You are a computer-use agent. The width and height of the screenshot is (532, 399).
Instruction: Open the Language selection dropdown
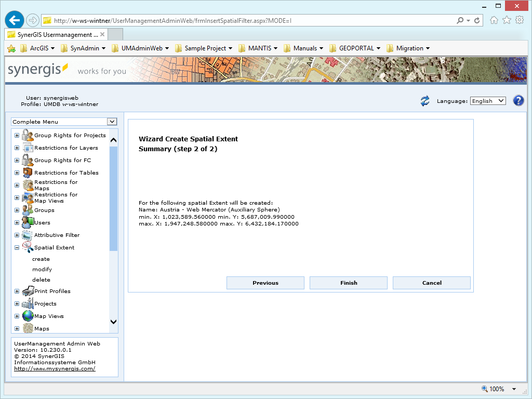[x=487, y=100]
